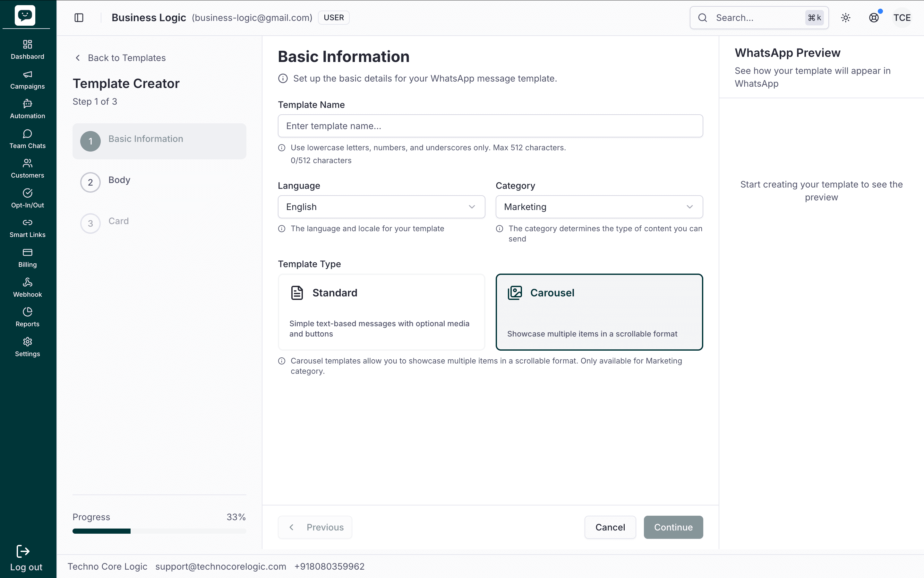
Task: Click Techno Core Logic footer text
Action: click(x=107, y=566)
